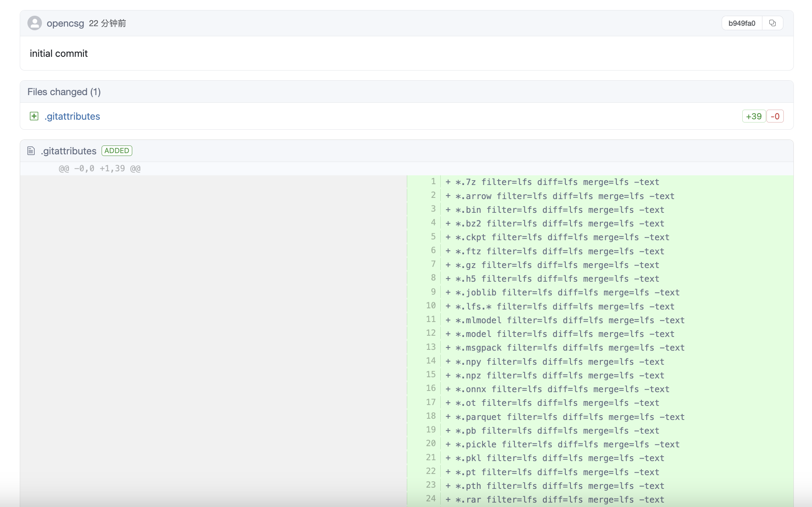Click the initial commit message text

click(x=58, y=54)
